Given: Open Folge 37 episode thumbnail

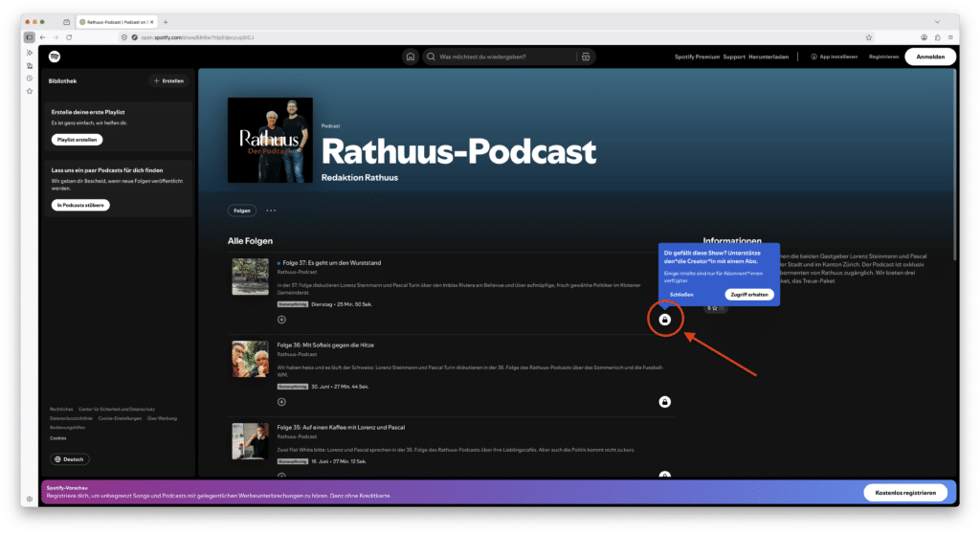Looking at the screenshot, I should tap(250, 277).
